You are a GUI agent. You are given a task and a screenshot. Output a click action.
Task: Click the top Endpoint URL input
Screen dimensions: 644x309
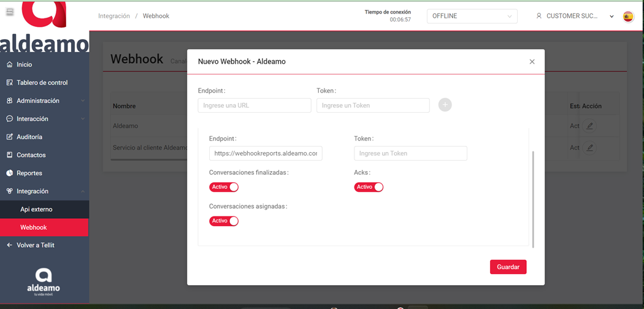pos(255,105)
